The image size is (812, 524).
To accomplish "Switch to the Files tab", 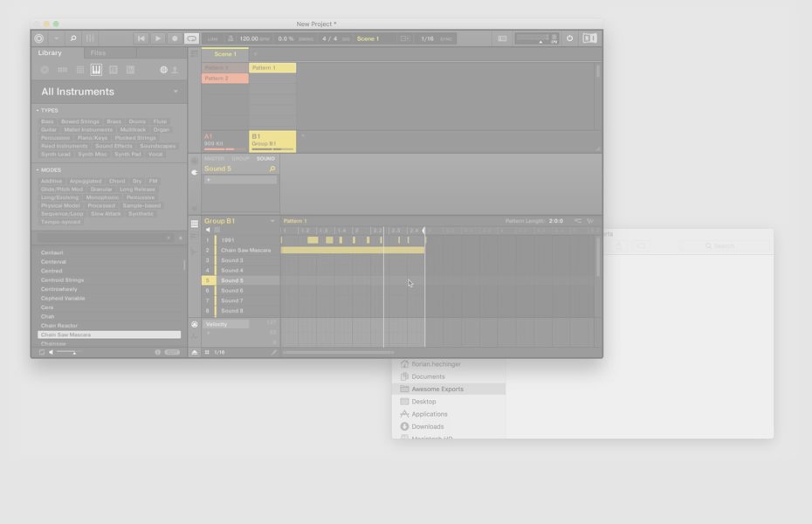I will [x=98, y=53].
